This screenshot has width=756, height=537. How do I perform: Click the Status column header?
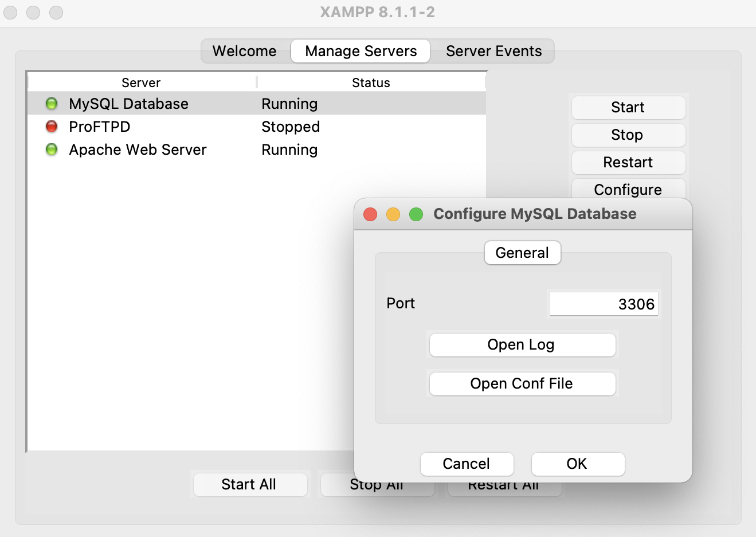[x=371, y=82]
